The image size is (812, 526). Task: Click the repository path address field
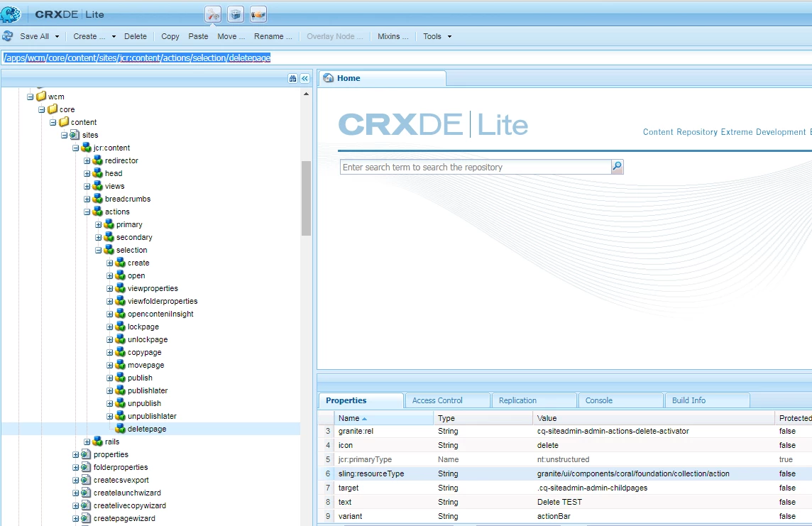pyautogui.click(x=406, y=58)
